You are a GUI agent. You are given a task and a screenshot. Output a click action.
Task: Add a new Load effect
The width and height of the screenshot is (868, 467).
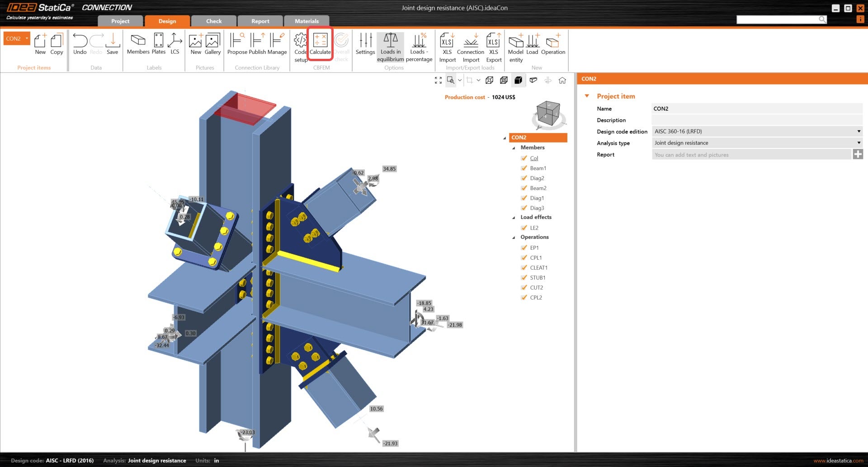click(532, 44)
